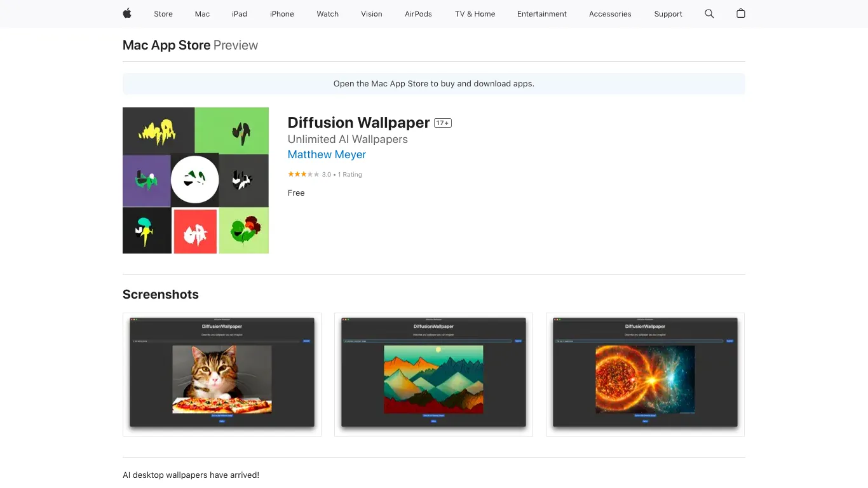Click the Mac App Store heading link
This screenshot has height=488, width=868.
pos(166,45)
